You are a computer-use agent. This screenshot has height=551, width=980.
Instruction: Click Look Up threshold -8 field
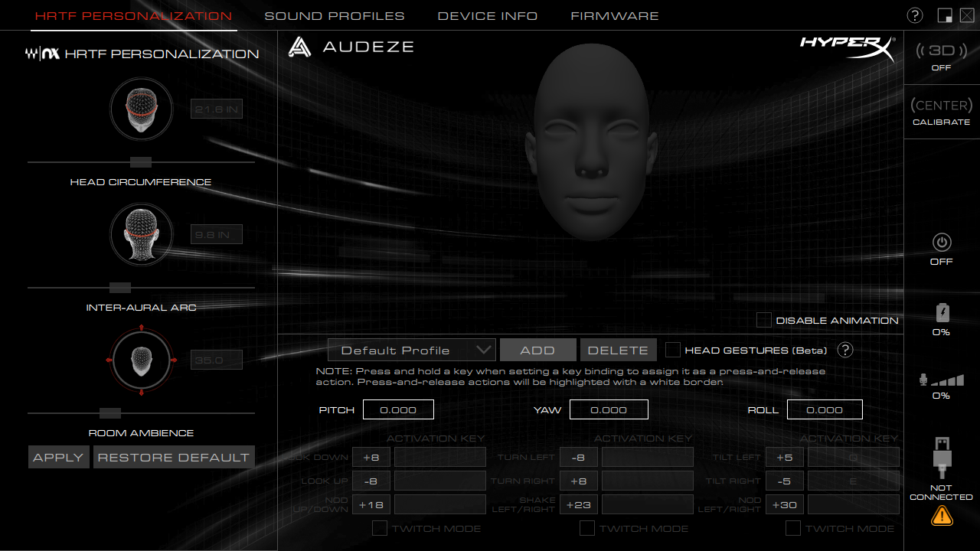click(371, 481)
